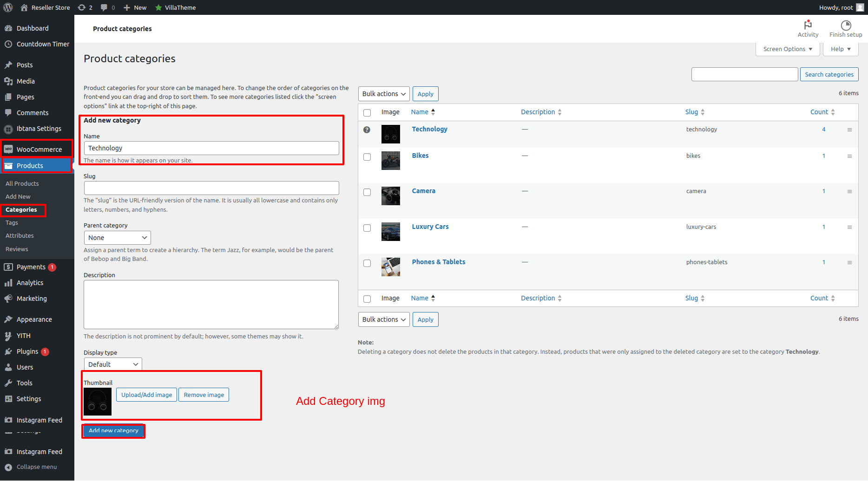Open the Activity flag icon
This screenshot has width=868, height=481.
(x=808, y=25)
